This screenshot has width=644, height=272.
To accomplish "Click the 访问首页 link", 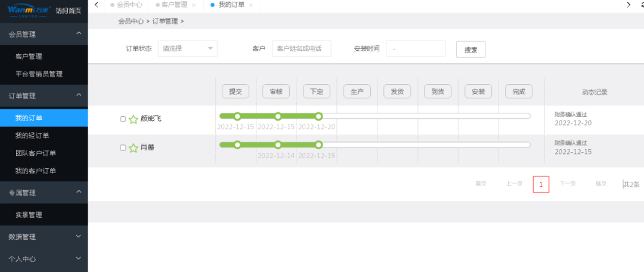I will pyautogui.click(x=68, y=11).
